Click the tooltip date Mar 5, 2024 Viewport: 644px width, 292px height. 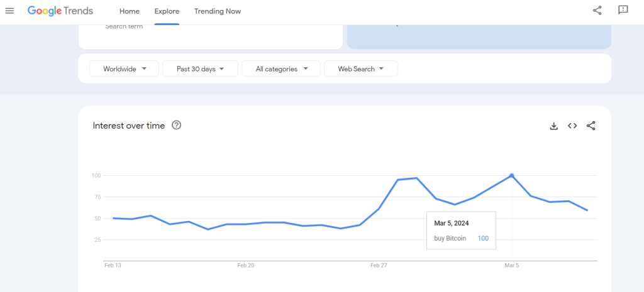pos(452,224)
